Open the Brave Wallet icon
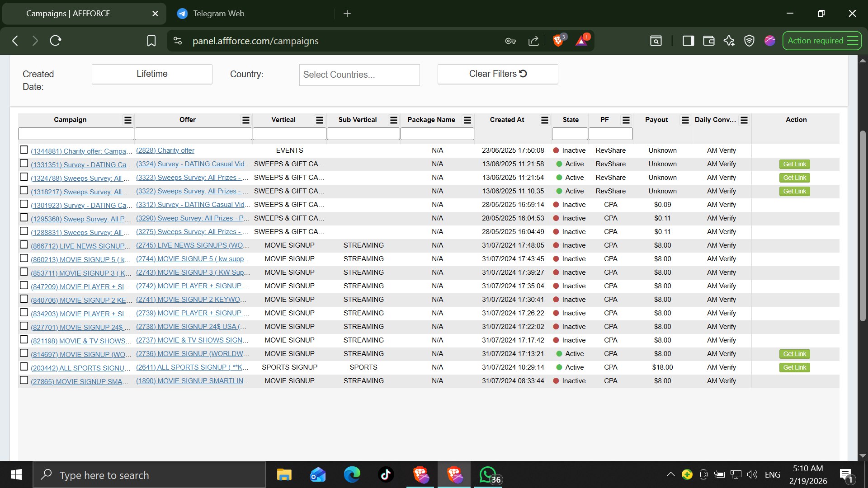Image resolution: width=868 pixels, height=488 pixels. [708, 41]
